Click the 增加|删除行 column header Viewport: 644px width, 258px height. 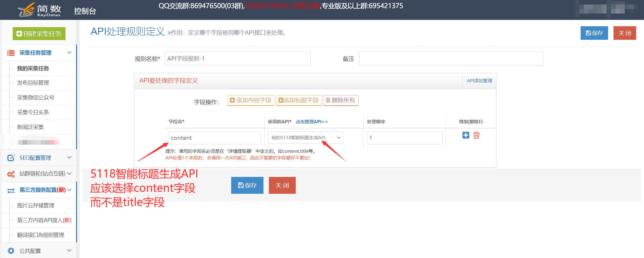coord(471,122)
